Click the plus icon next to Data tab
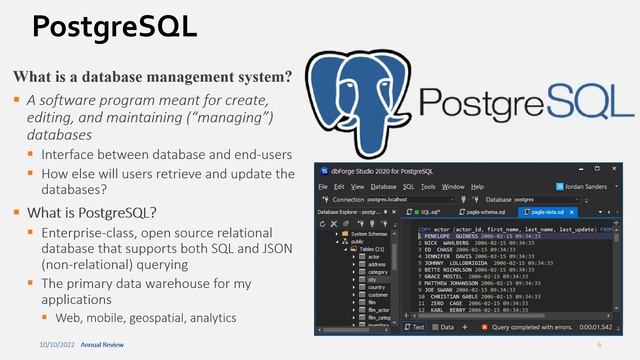Viewport: 640px width, 360px height. 464,327
